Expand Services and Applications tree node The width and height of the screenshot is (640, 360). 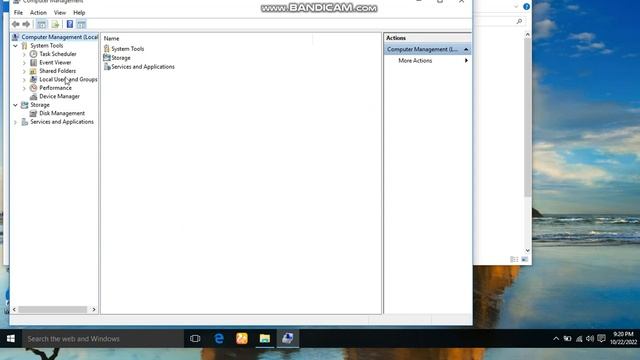coord(16,122)
